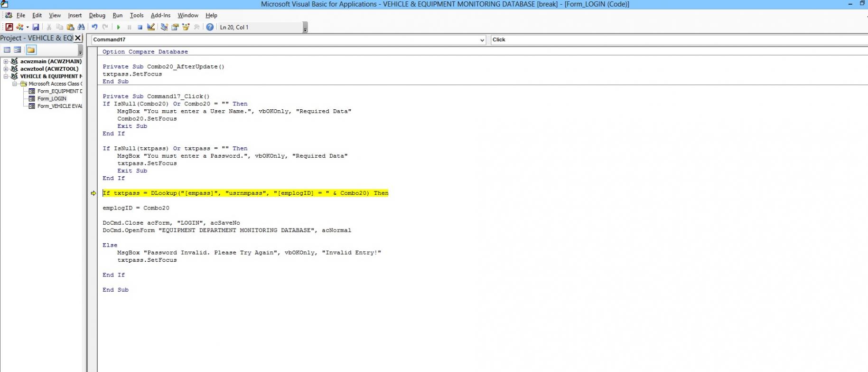Open toolbar options overflow arrow
868x372 pixels.
(x=305, y=28)
